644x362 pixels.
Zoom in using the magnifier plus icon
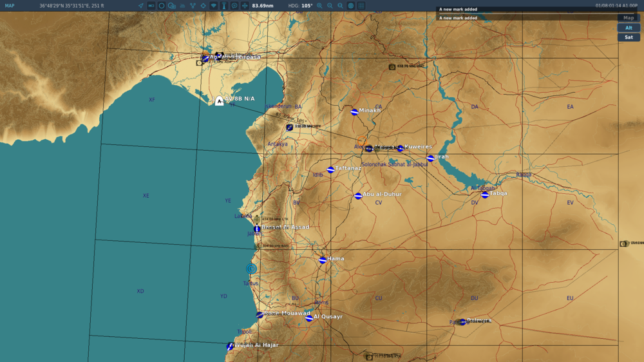click(319, 6)
